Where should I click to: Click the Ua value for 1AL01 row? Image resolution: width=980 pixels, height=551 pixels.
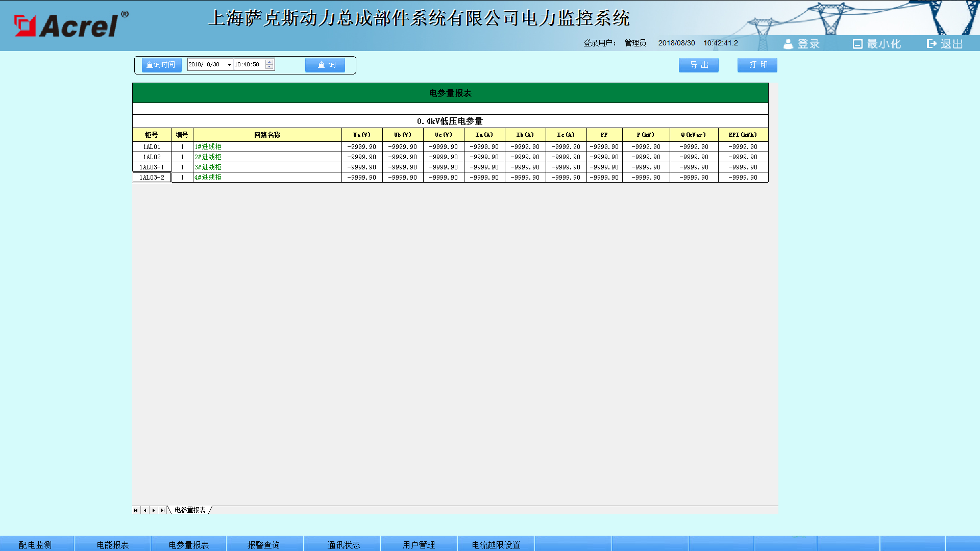[362, 147]
